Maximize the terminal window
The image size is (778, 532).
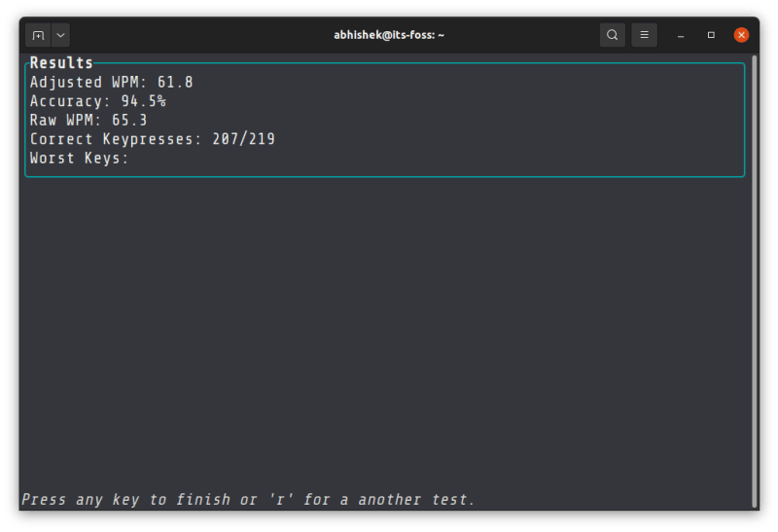[711, 35]
